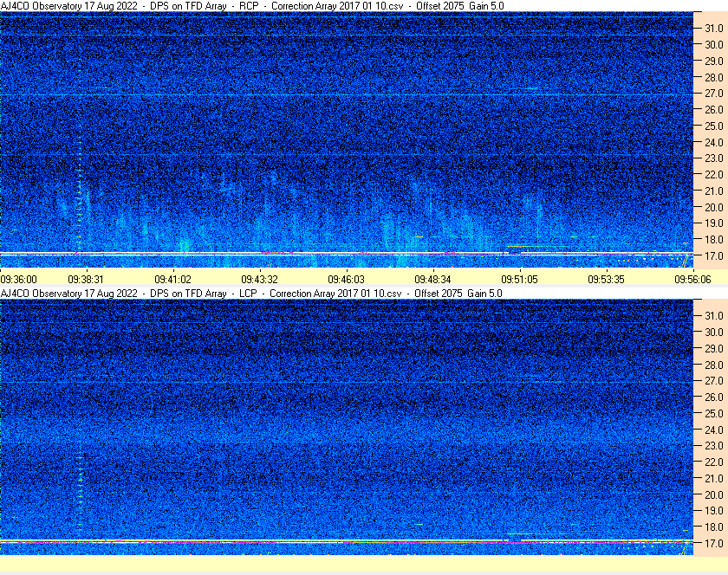Click the 22.0 label on LCP axis
The height and width of the screenshot is (575, 728).
tap(714, 462)
